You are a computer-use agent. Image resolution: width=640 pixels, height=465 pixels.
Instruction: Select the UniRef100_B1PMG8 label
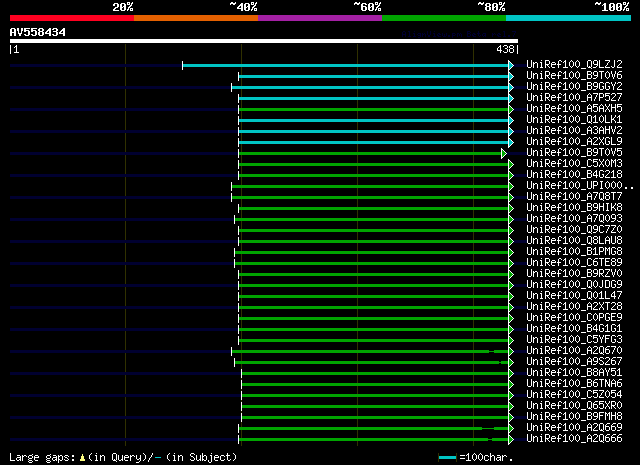[574, 251]
